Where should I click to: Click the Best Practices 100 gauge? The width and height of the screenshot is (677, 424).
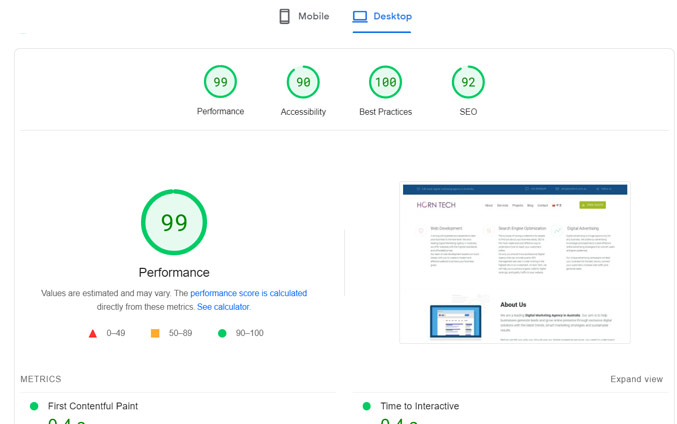pyautogui.click(x=385, y=82)
